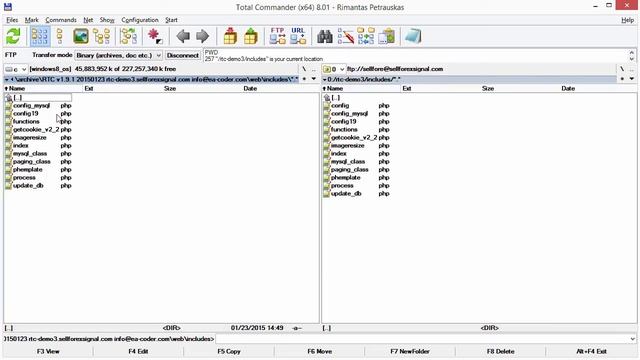Select the parent folder [..] in left panel
Viewport: 640px width, 360px height.
[38, 98]
